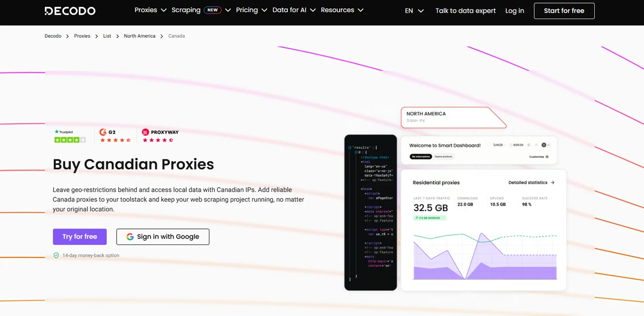Select the My subscriptions tab

[421, 157]
